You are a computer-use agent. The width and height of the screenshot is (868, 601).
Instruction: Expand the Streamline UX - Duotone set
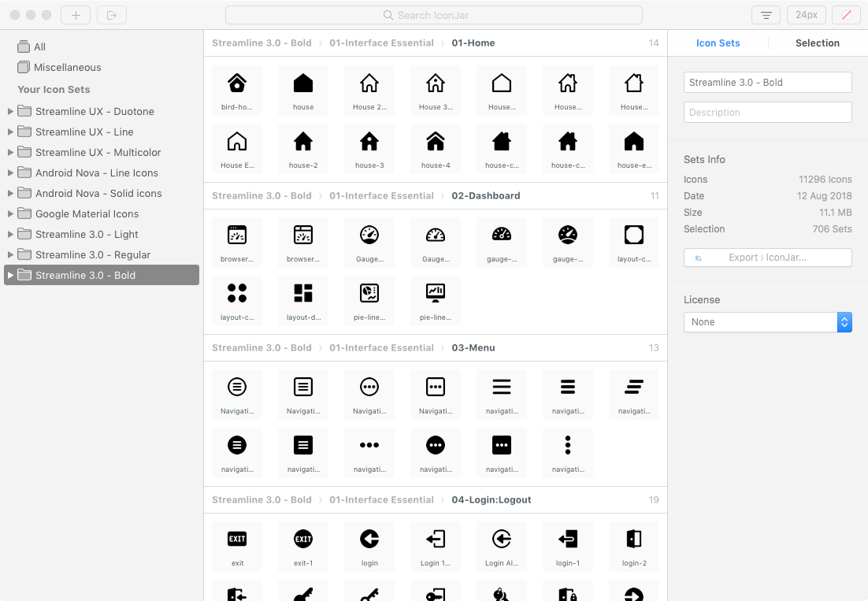pyautogui.click(x=10, y=111)
